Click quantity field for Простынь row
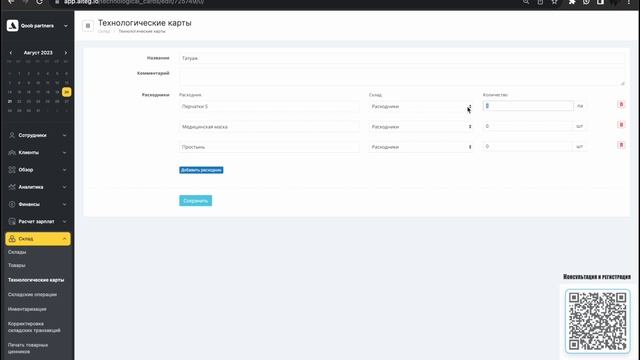Image resolution: width=640 pixels, height=360 pixels. coord(528,146)
